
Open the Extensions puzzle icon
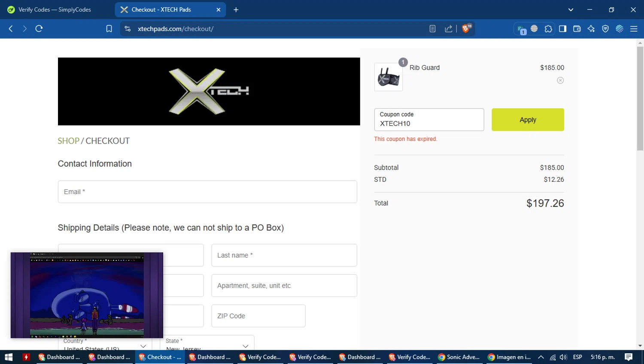click(548, 29)
